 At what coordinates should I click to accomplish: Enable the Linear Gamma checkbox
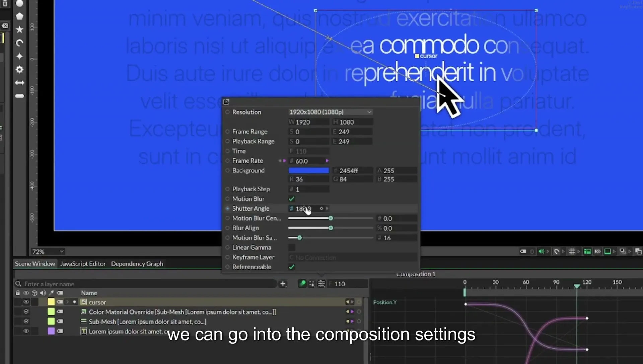(x=292, y=247)
